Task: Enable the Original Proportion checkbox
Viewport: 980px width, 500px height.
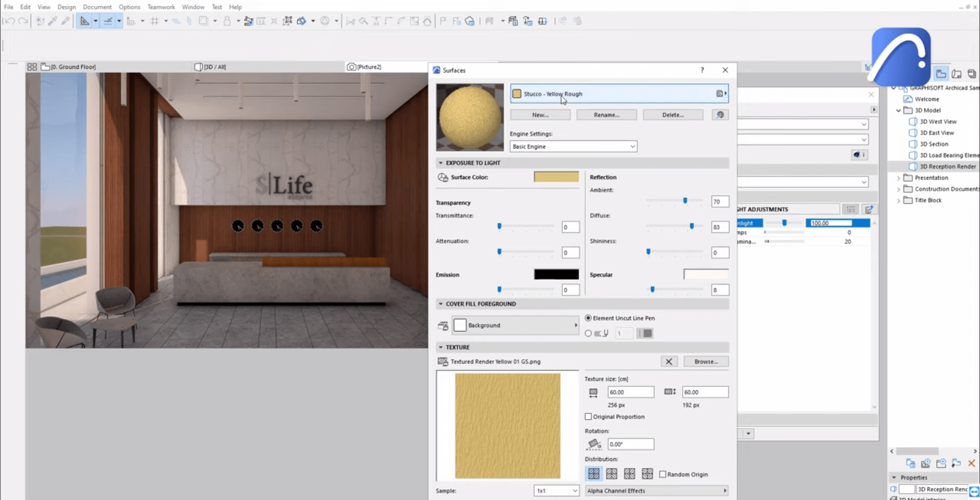Action: tap(588, 417)
